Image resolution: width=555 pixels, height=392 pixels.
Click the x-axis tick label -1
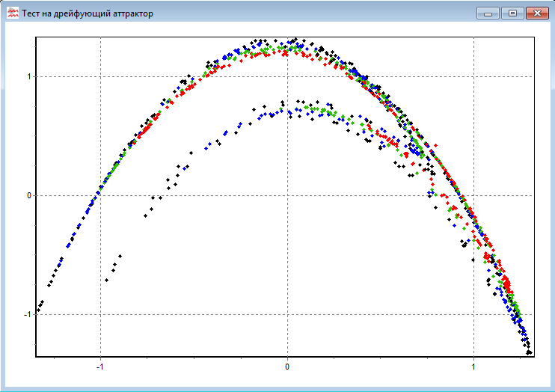pyautogui.click(x=100, y=367)
